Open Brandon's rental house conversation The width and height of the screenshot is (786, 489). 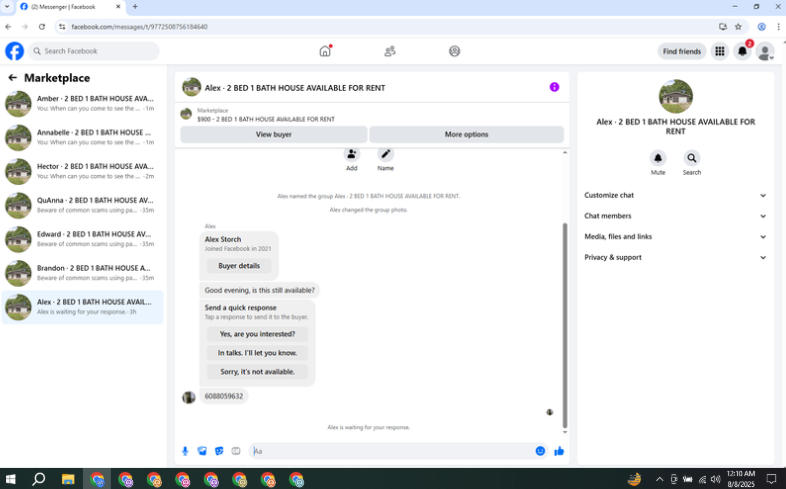click(83, 273)
